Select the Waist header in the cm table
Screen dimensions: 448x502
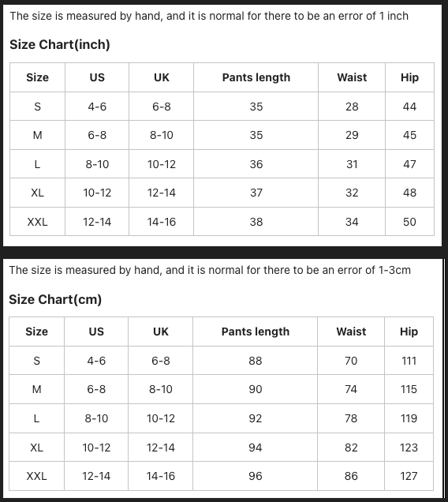point(351,332)
